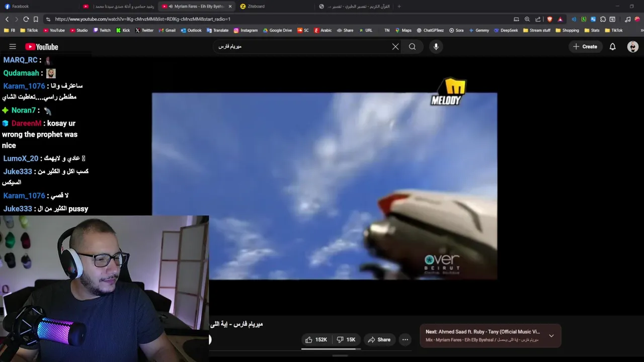Open the Sora bookmark
644x362 pixels.
click(456, 30)
